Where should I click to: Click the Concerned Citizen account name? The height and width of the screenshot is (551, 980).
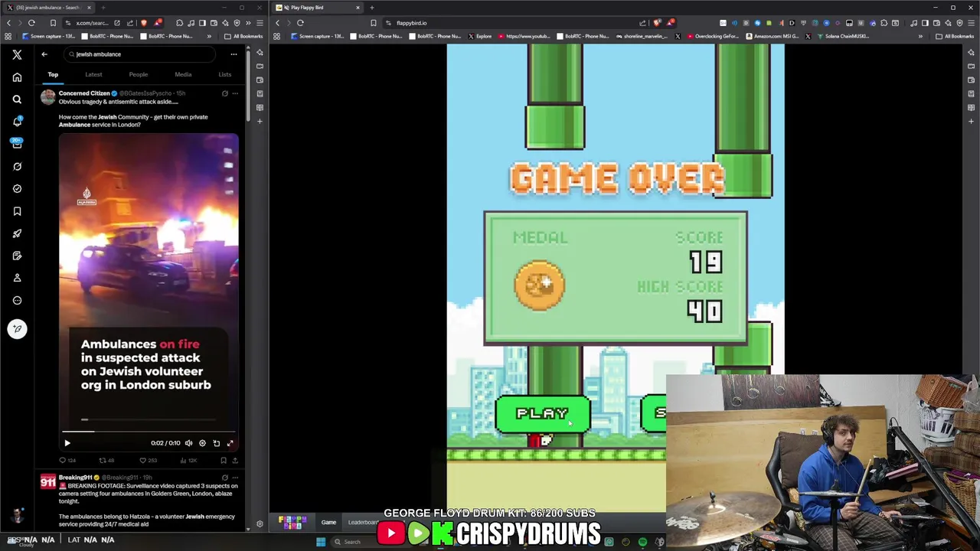pyautogui.click(x=84, y=93)
